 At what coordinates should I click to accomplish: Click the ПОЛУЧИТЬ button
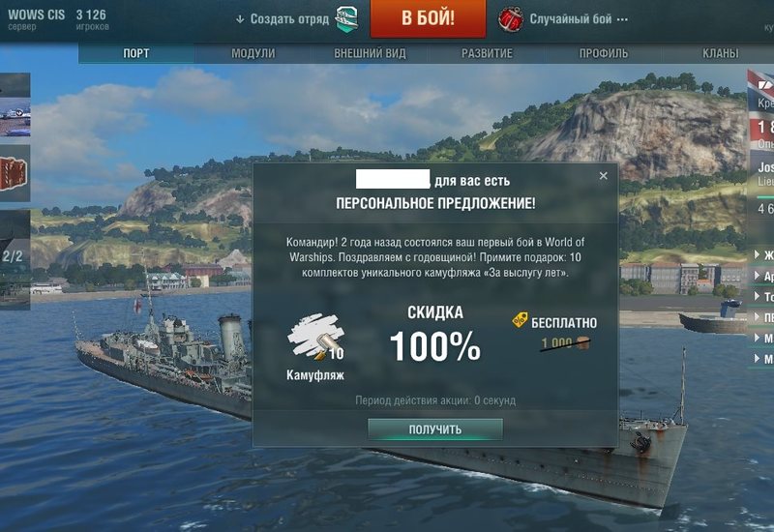click(x=435, y=429)
